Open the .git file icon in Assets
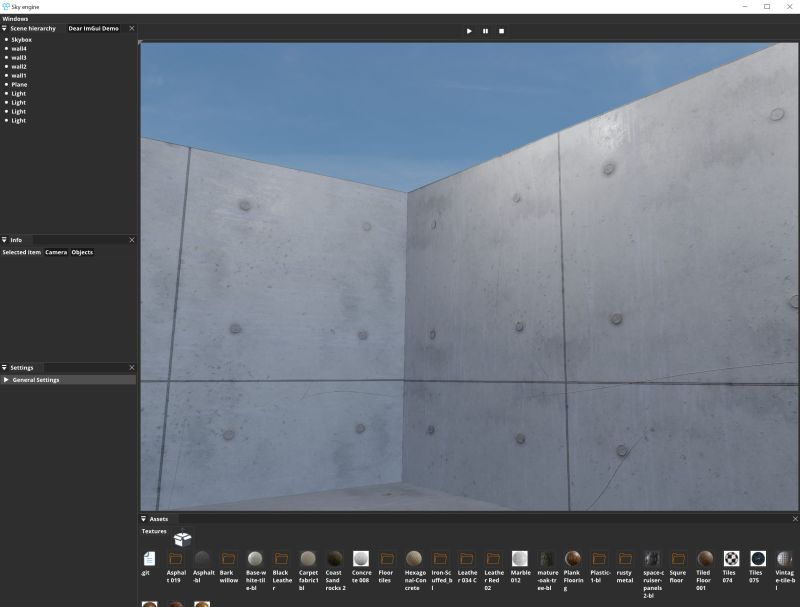The height and width of the screenshot is (607, 800). click(x=147, y=560)
